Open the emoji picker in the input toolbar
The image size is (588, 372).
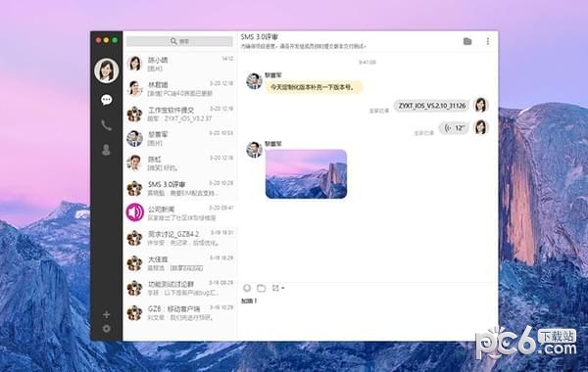coord(247,288)
